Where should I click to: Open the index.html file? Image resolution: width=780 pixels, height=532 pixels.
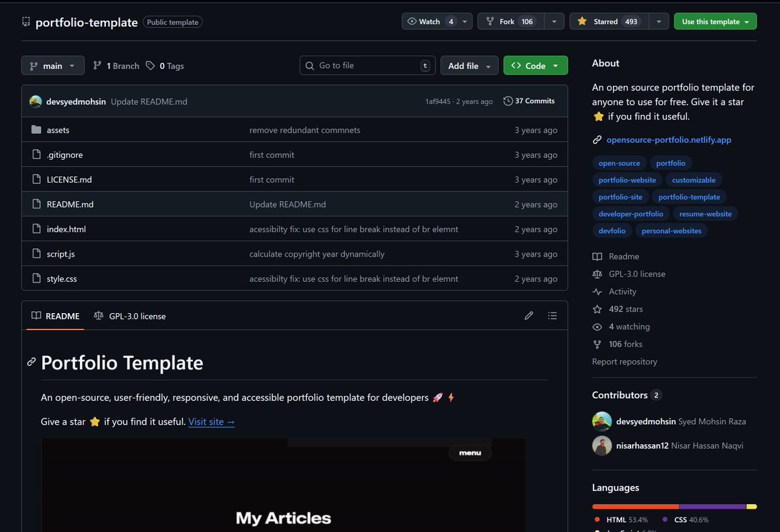pos(66,229)
